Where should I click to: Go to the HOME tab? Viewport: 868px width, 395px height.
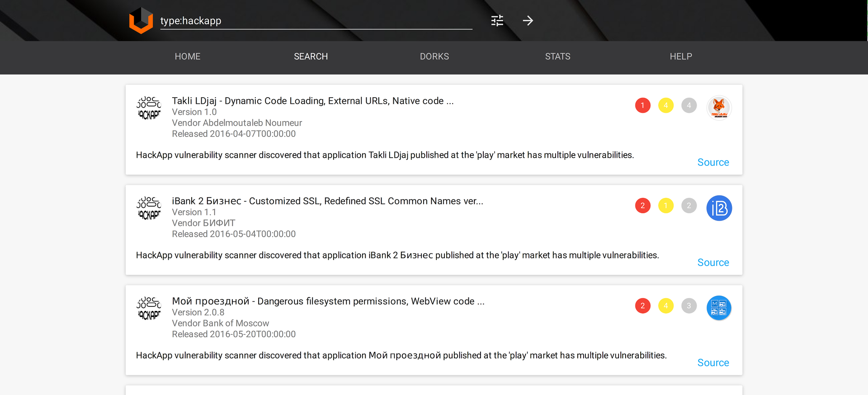pos(188,56)
